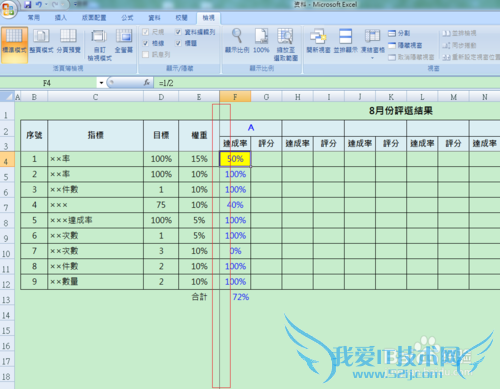Expand the 凍結窗格 Freeze Panes dropdown

[x=372, y=58]
